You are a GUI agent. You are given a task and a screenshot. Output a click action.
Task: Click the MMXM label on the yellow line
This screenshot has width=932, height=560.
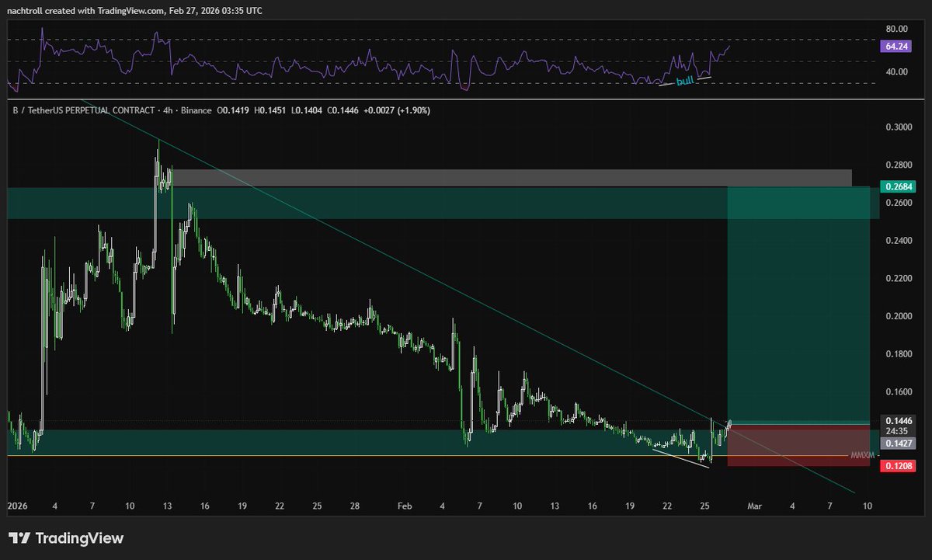862,455
